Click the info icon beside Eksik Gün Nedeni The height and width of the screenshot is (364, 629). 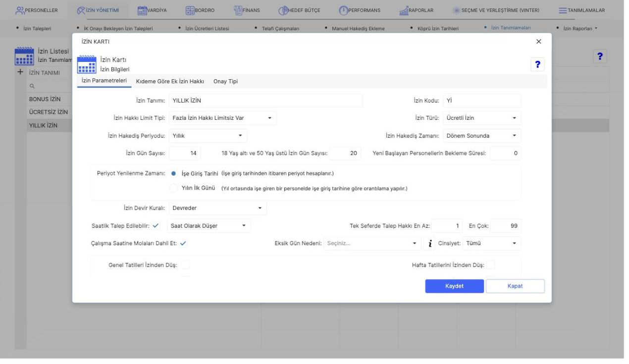click(x=429, y=243)
